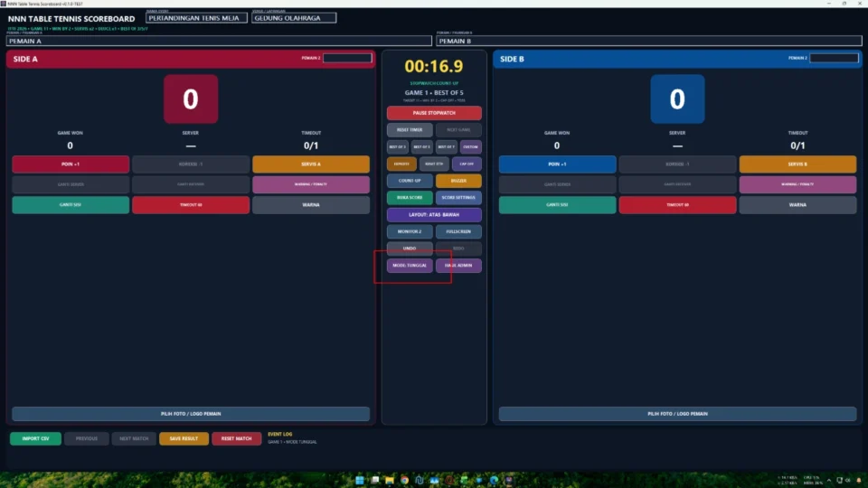Click Side A Ganti Server
Screen dimensions: 868x488
coord(71,184)
